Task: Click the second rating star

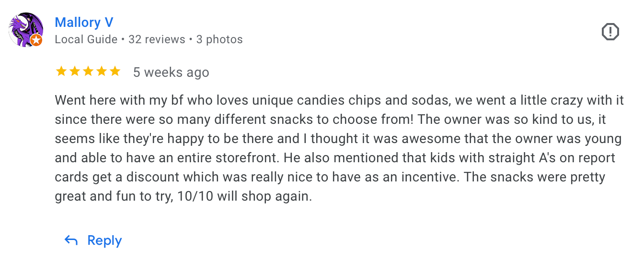Action: pos(74,72)
